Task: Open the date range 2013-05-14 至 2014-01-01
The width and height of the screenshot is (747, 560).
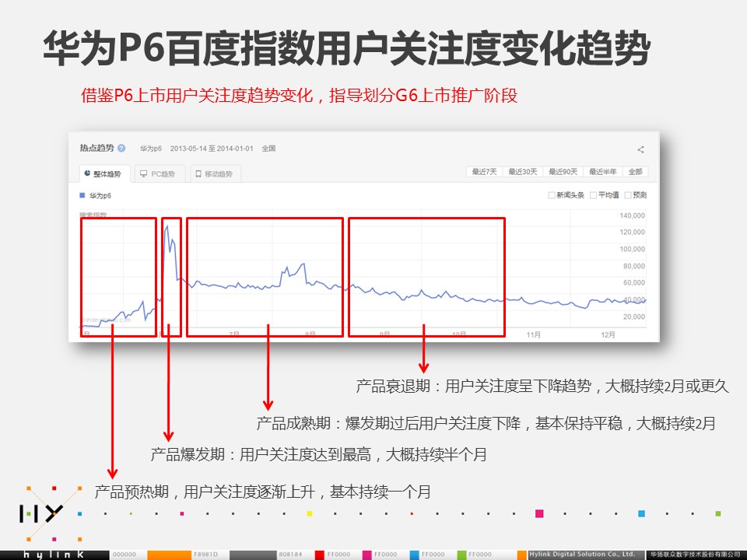Action: pyautogui.click(x=212, y=148)
